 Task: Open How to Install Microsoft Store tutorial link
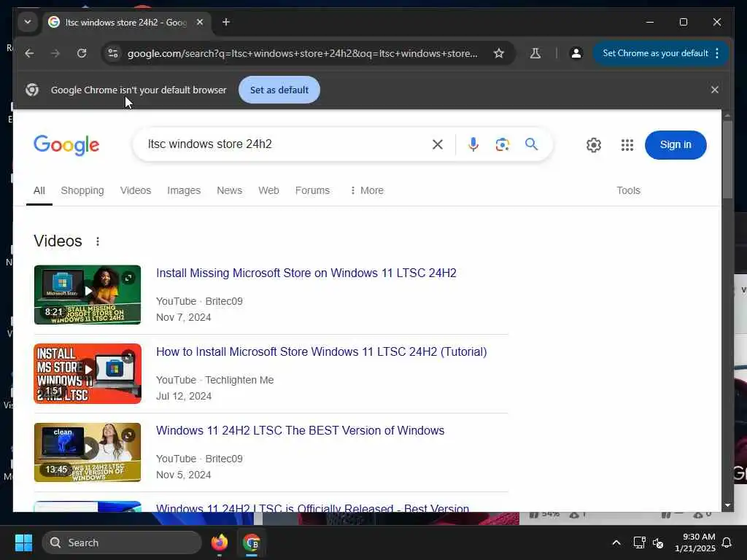(x=322, y=352)
